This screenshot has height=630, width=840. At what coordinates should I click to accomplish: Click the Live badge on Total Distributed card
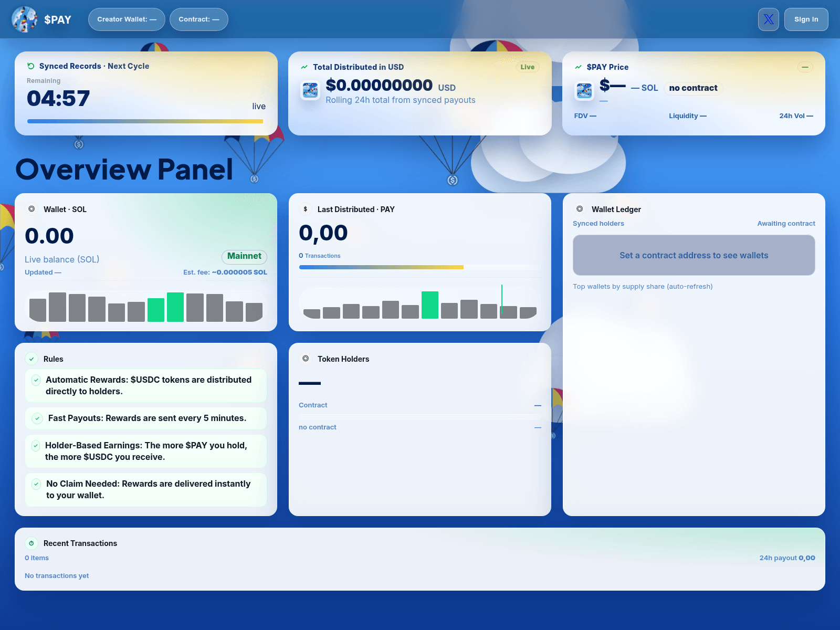click(528, 67)
